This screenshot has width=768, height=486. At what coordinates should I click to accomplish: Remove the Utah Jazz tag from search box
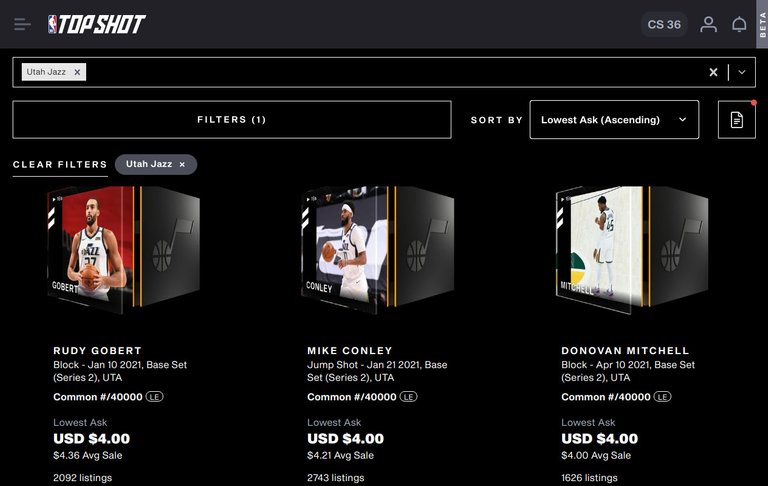[x=77, y=72]
